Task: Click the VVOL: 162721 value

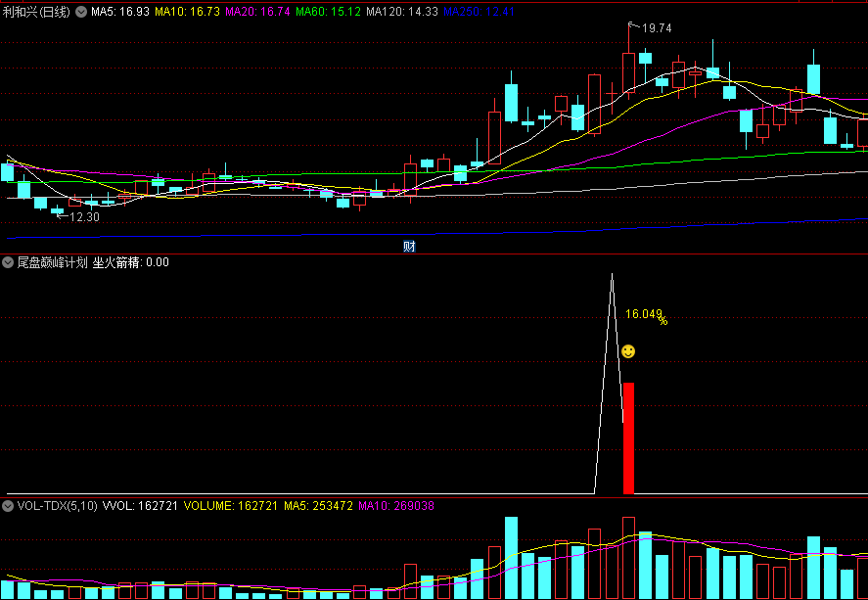Action: click(141, 505)
